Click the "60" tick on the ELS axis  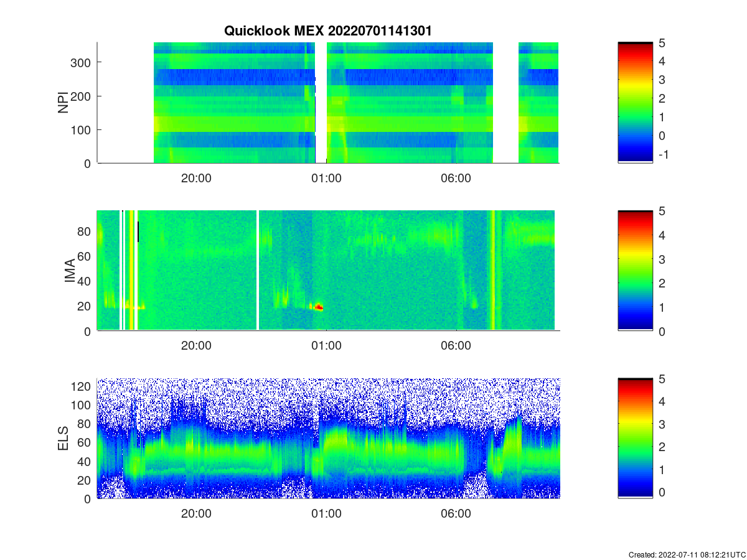[85, 442]
